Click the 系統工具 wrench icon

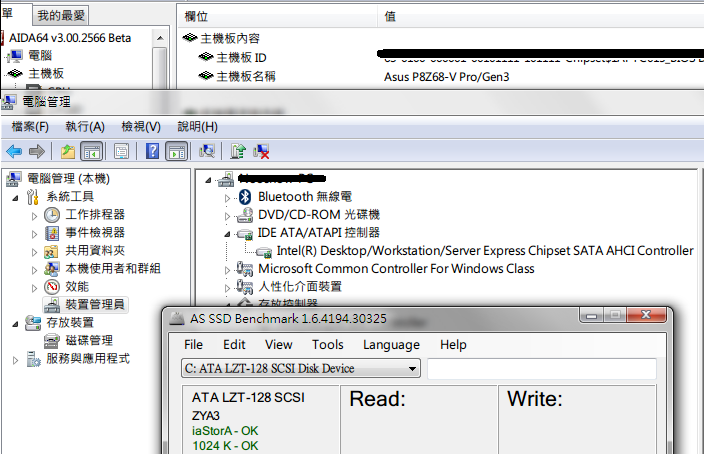tap(33, 197)
